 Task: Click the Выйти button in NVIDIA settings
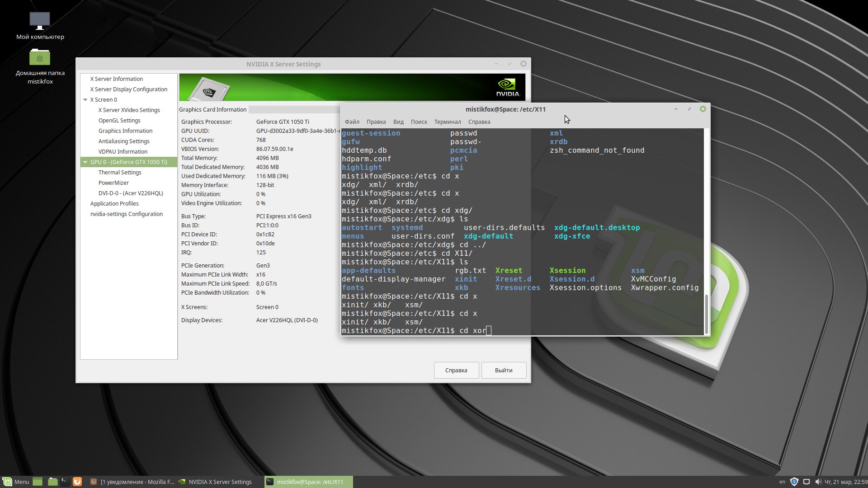[x=504, y=370]
